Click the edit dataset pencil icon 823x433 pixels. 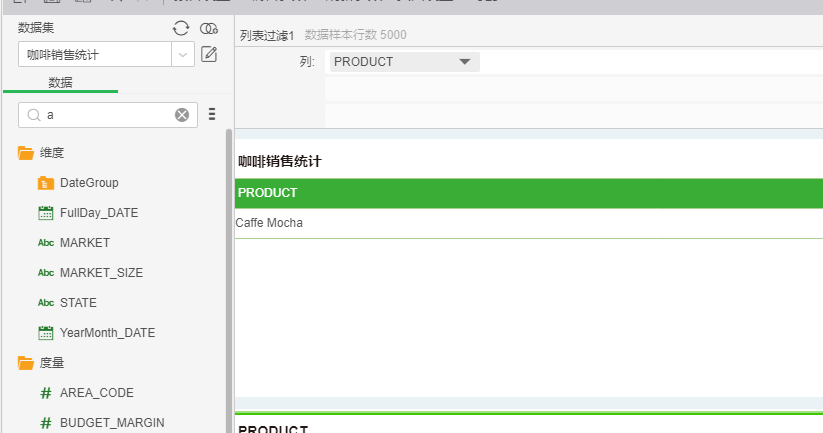point(209,54)
